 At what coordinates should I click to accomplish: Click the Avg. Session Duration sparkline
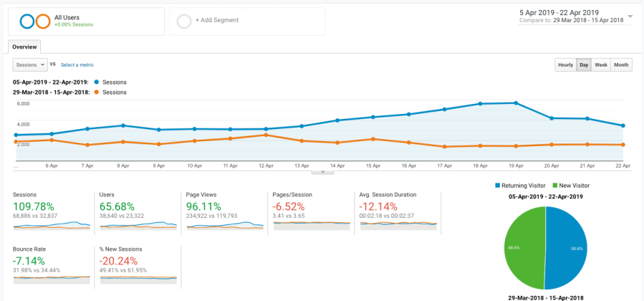(x=398, y=224)
